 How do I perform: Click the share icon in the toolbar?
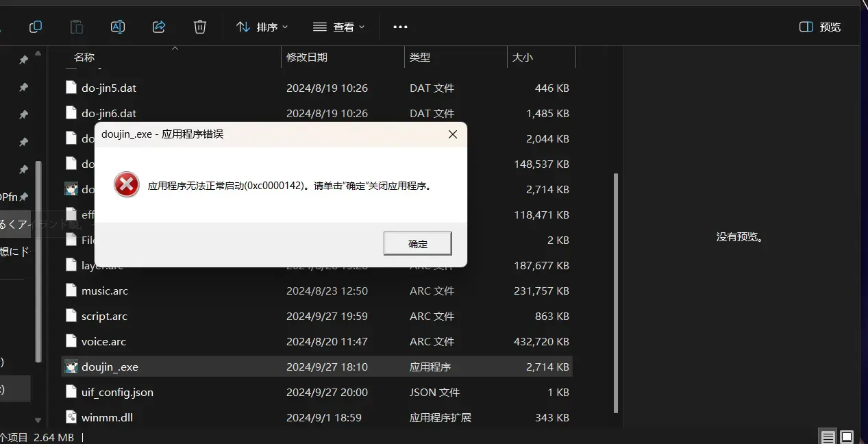(159, 27)
